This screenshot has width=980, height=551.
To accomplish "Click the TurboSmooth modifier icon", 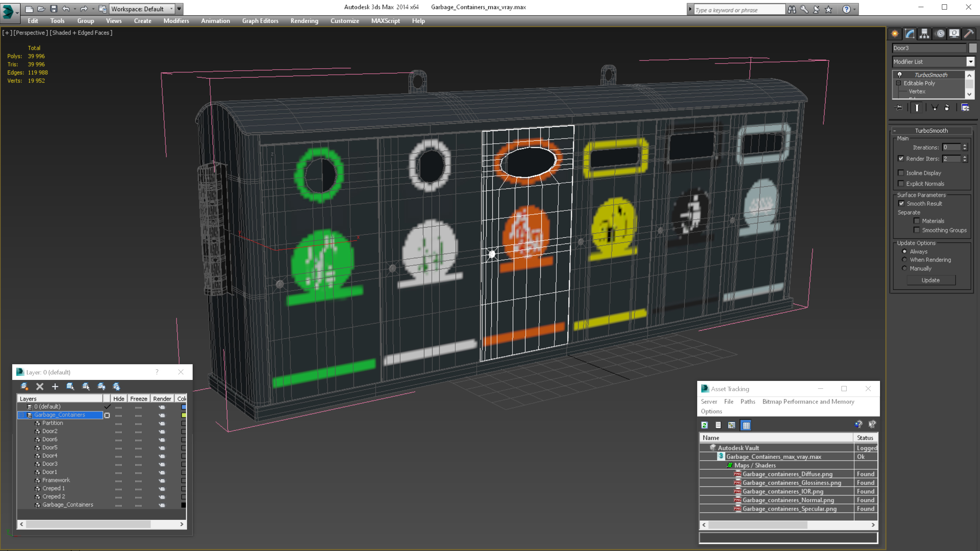I will tap(900, 75).
